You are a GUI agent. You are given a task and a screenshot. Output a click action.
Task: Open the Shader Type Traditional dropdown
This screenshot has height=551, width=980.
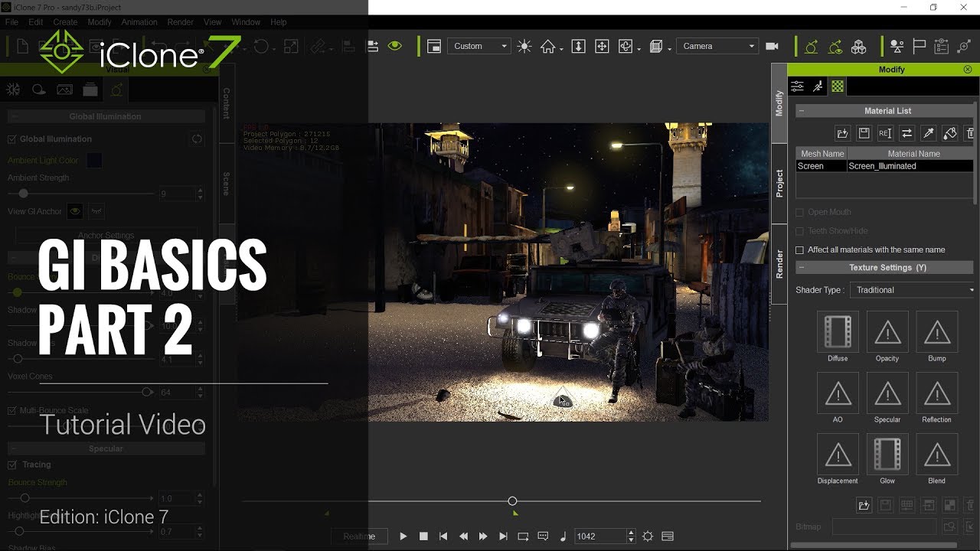[913, 290]
